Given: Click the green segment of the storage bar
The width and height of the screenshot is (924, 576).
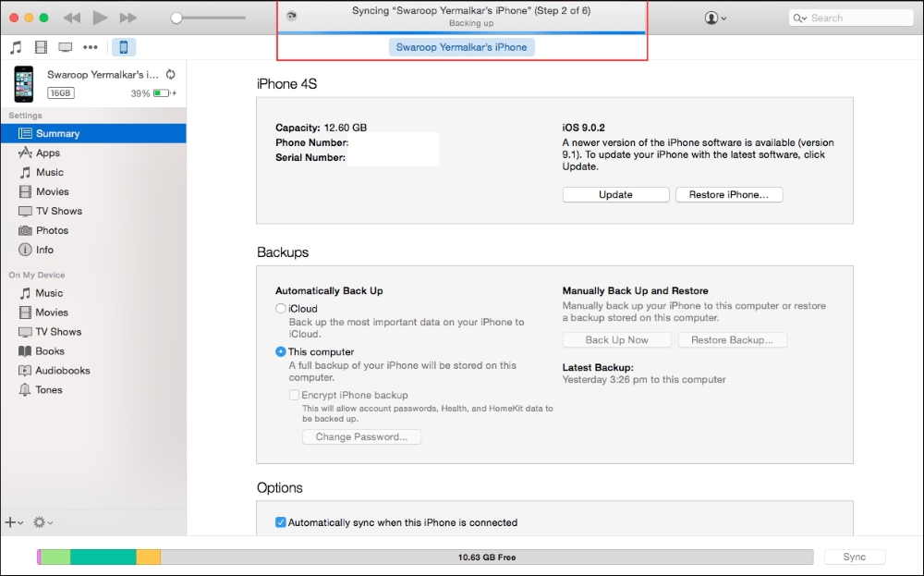Looking at the screenshot, I should coord(55,558).
